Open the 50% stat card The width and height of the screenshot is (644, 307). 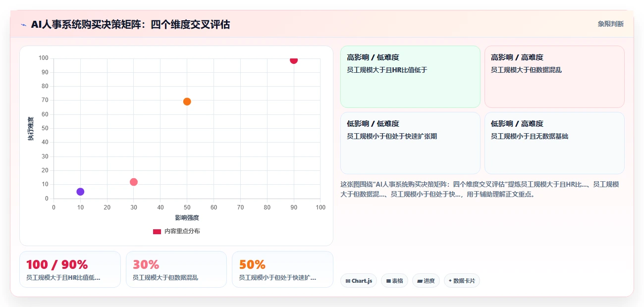282,269
